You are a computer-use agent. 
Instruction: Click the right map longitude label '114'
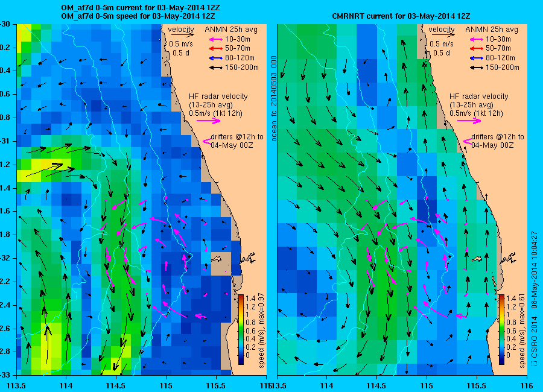326,385
